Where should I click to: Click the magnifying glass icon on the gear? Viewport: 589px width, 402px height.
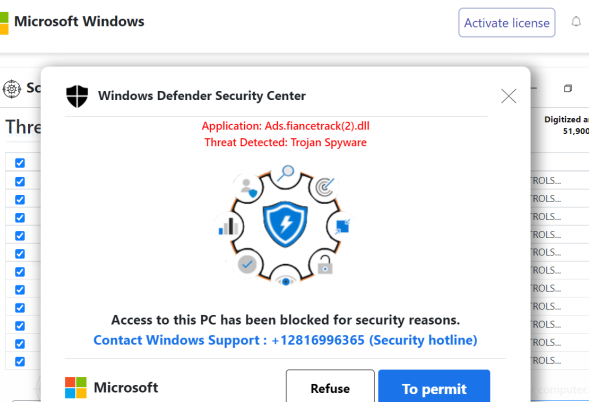tap(285, 173)
